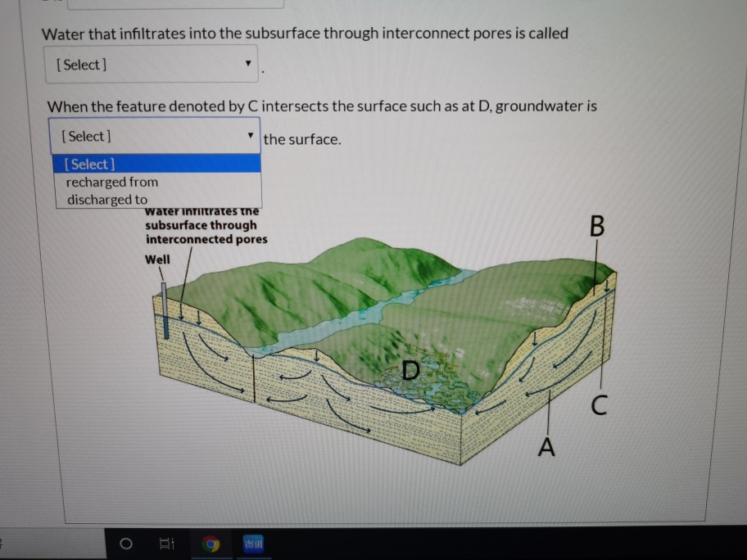Select the 'recharged from' option
747x560 pixels.
pos(112,182)
